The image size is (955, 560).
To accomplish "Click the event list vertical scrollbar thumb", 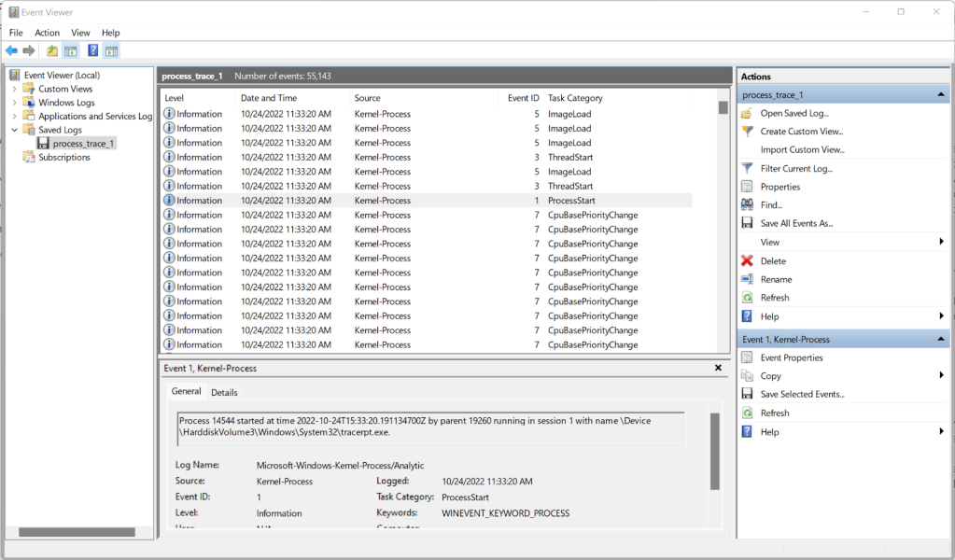I will point(723,107).
